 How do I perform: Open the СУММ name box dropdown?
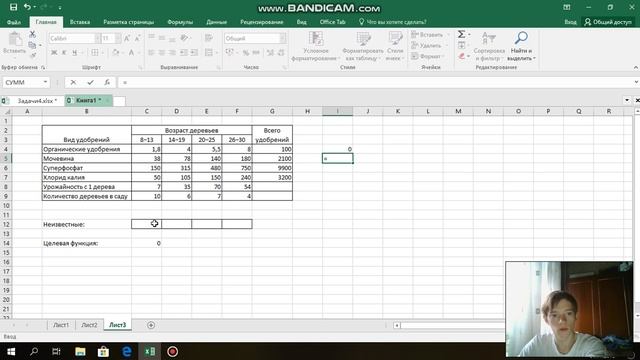(x=45, y=82)
